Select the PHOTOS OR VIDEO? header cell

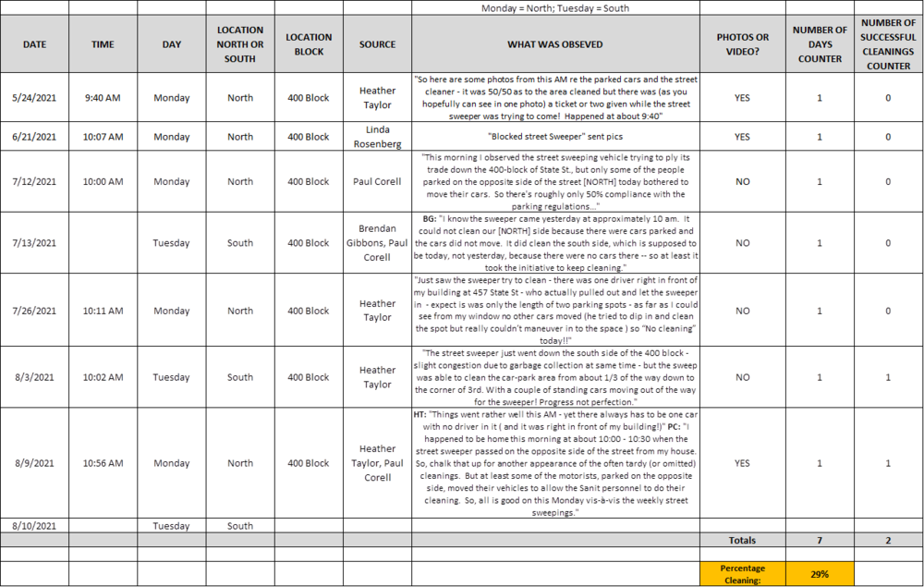(x=743, y=44)
